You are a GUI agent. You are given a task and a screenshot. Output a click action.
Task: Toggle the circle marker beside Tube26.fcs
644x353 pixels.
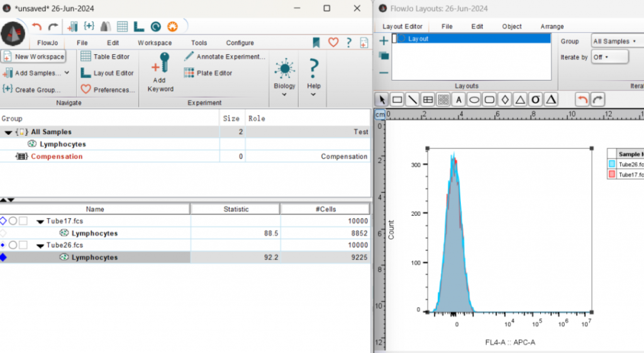click(13, 245)
